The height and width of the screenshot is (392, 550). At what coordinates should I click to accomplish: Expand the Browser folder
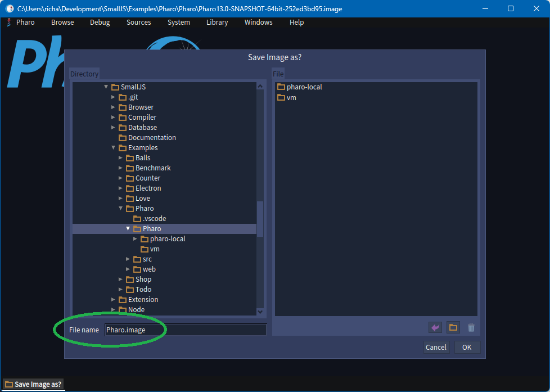click(x=113, y=107)
